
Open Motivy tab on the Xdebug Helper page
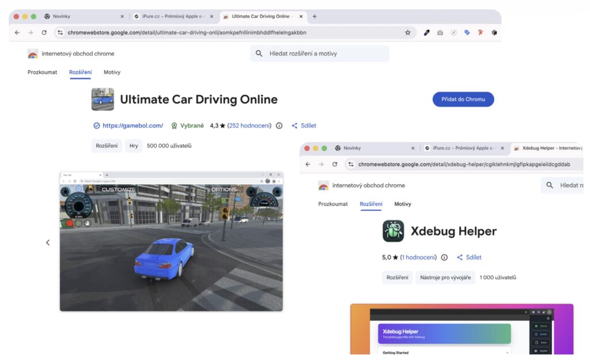click(403, 204)
